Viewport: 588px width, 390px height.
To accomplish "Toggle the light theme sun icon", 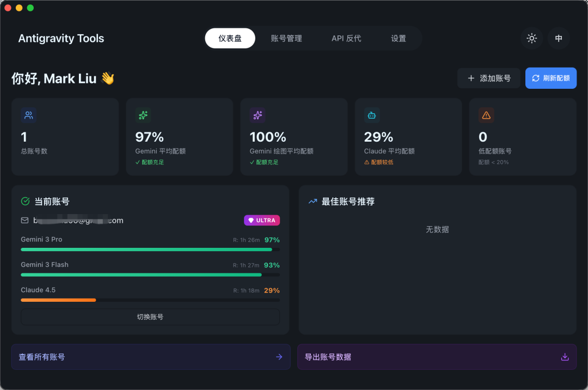I will pyautogui.click(x=531, y=38).
